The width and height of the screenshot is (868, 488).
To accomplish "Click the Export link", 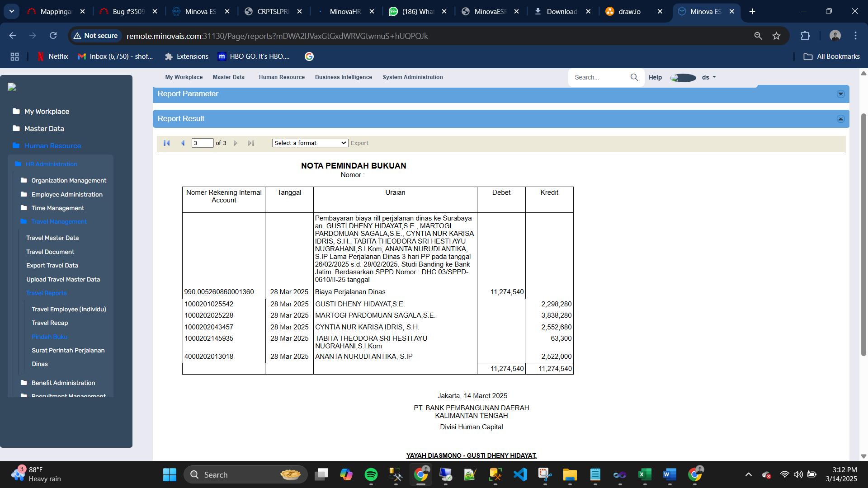I will pos(359,143).
